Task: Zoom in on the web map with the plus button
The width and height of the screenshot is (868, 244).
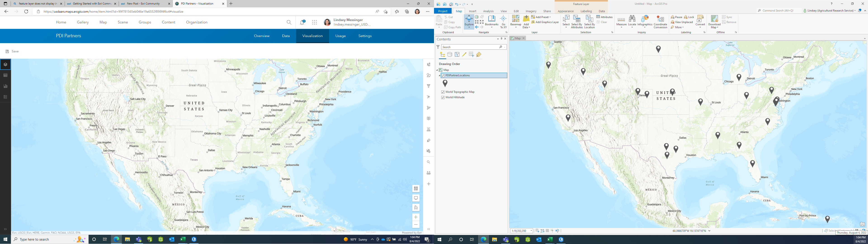Action: coord(416,217)
